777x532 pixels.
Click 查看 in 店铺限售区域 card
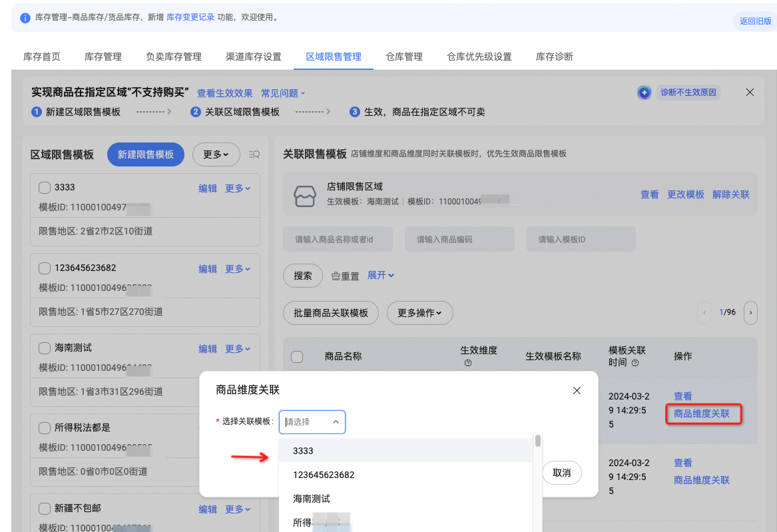click(650, 194)
